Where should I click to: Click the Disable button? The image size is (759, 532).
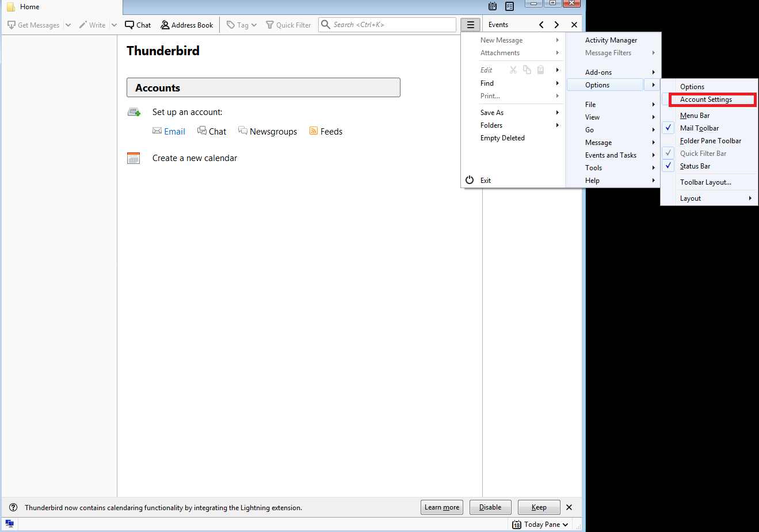pos(490,507)
